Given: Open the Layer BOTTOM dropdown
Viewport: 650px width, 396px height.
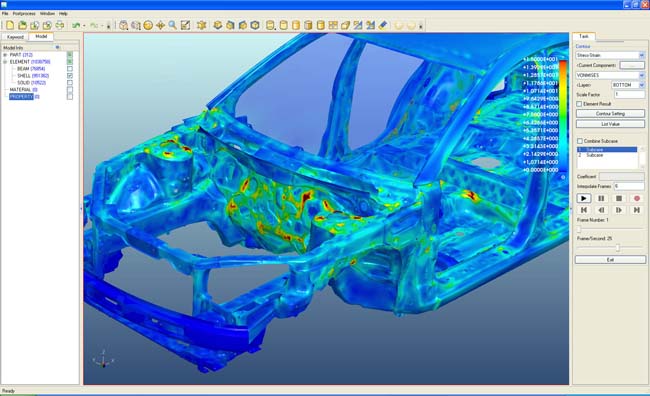Looking at the screenshot, I should 641,85.
